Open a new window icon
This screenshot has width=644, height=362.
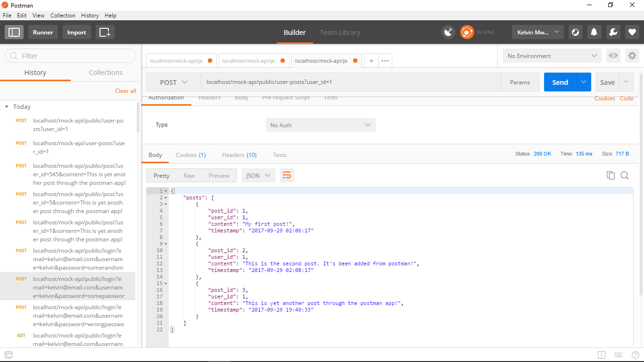[x=105, y=32]
